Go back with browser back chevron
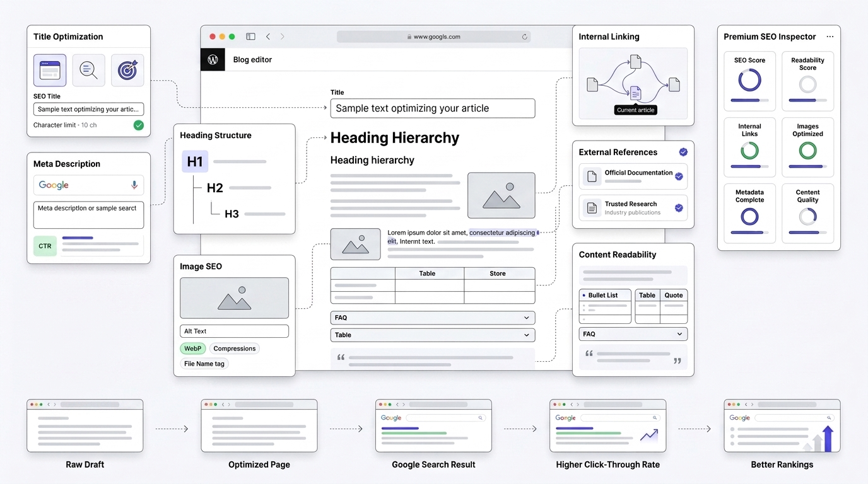This screenshot has width=868, height=484. [x=268, y=37]
